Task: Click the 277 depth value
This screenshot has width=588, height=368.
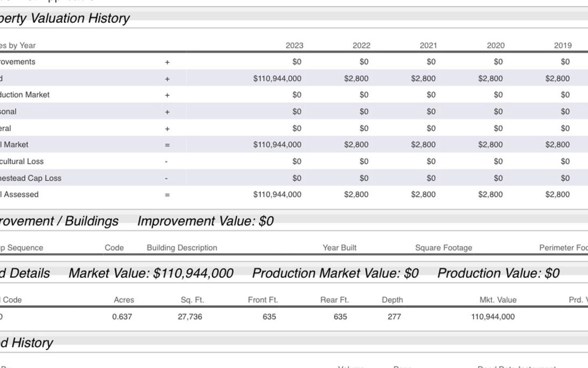Action: click(x=394, y=316)
